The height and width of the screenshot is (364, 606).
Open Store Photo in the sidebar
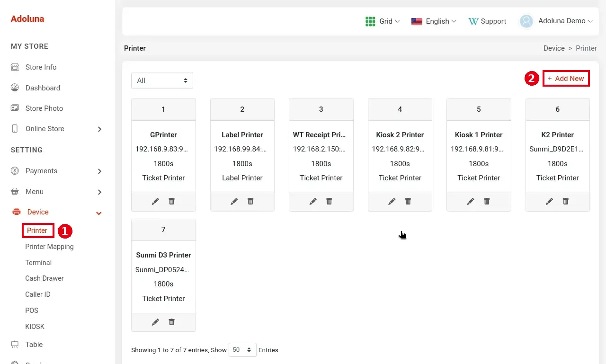(44, 108)
